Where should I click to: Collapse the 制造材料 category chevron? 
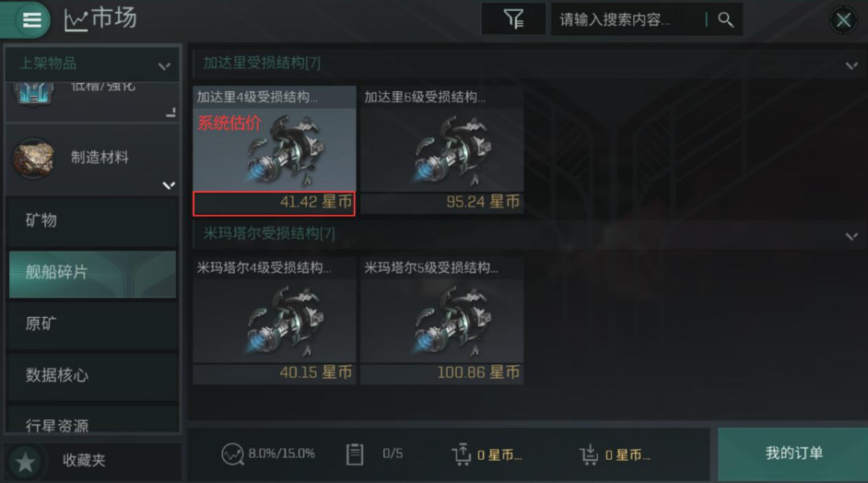point(169,185)
